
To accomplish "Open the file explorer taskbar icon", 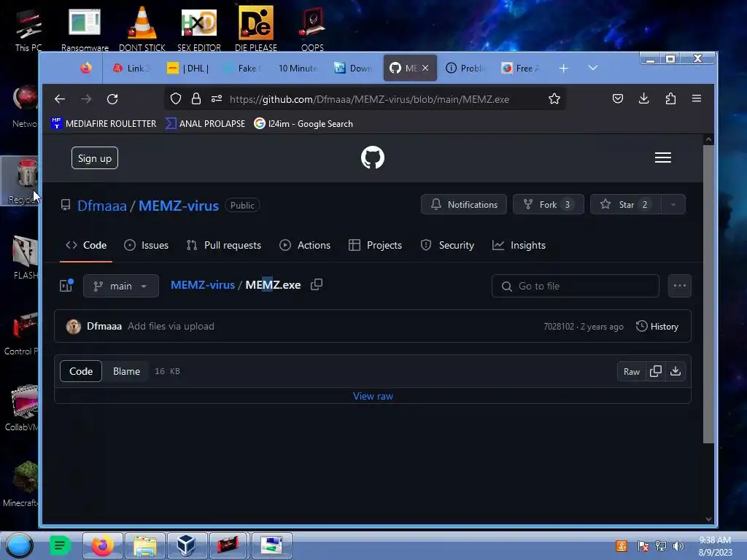I will point(145,545).
